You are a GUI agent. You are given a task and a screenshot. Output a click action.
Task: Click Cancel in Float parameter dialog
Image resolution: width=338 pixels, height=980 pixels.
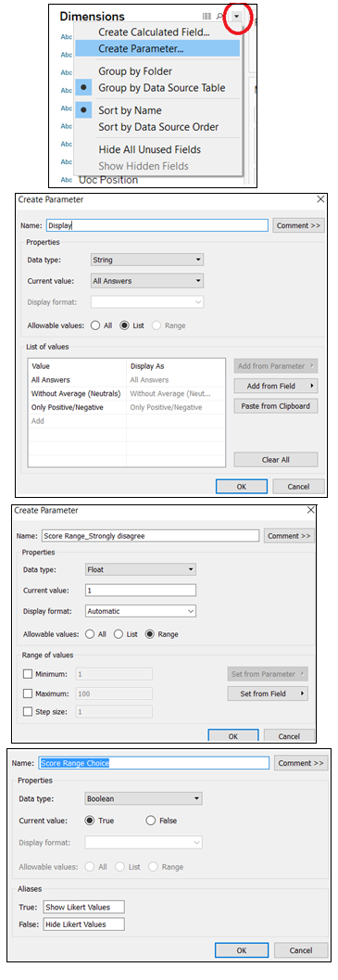[x=289, y=735]
